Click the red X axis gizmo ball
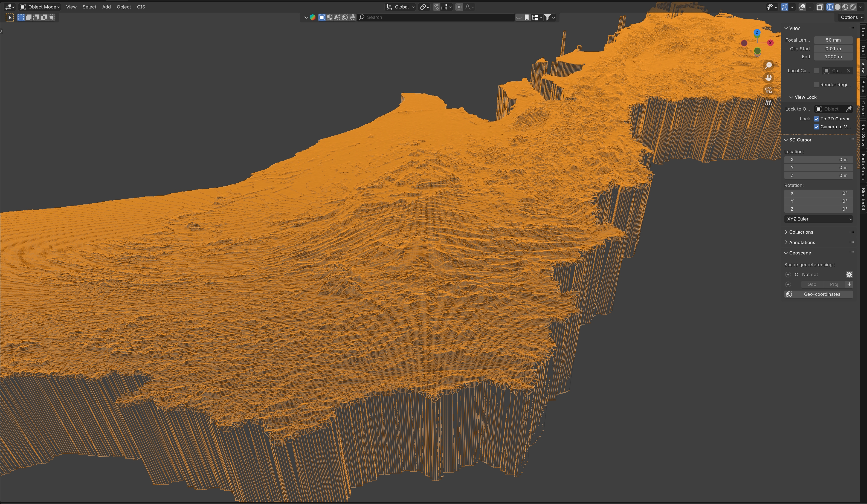Image resolution: width=867 pixels, height=504 pixels. [x=770, y=43]
